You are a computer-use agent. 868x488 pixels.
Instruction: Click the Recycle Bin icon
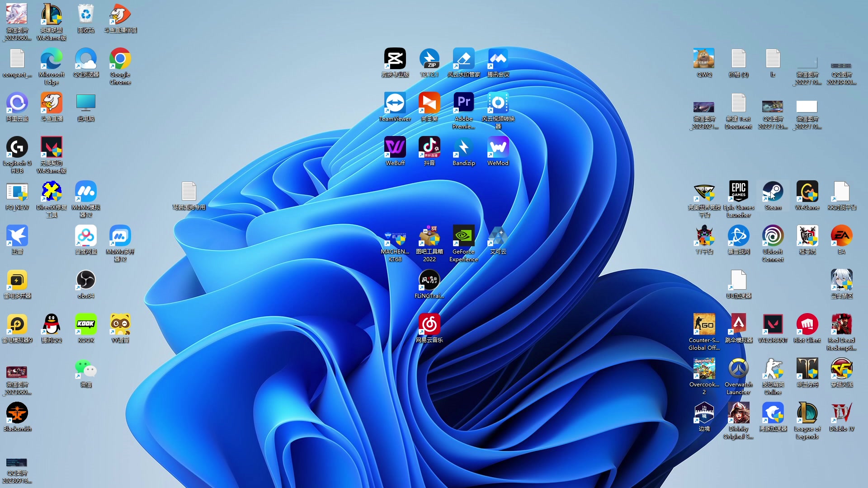coord(85,15)
